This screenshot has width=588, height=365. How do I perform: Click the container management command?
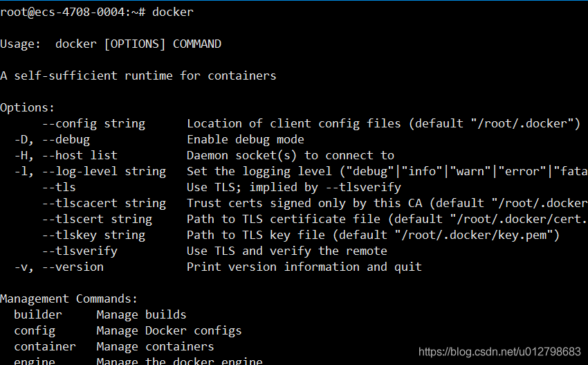[x=45, y=346]
